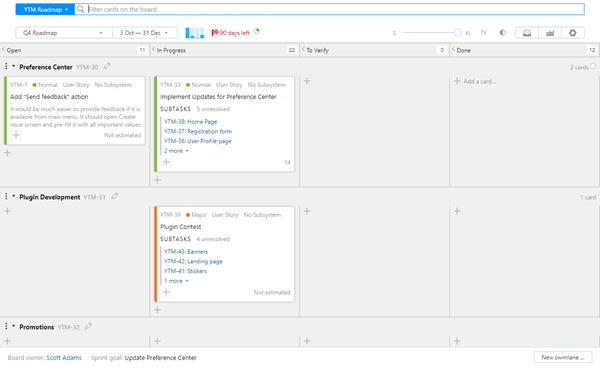
Task: Open card Implement Updates for Preference Center
Action: point(218,97)
